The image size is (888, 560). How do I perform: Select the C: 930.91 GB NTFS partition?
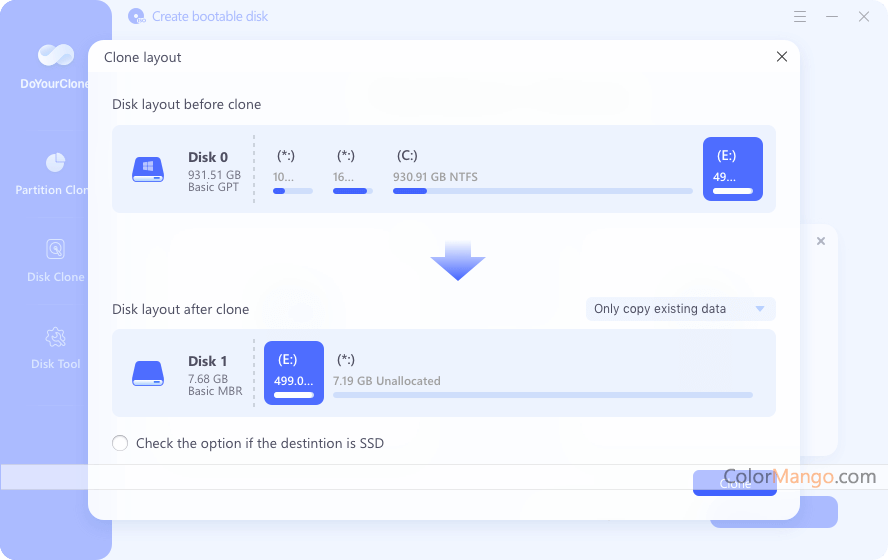tap(542, 170)
